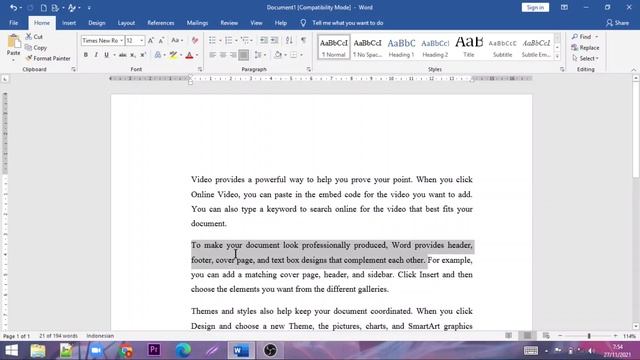Toggle bold formatting
Image resolution: width=640 pixels, height=360 pixels.
click(86, 55)
